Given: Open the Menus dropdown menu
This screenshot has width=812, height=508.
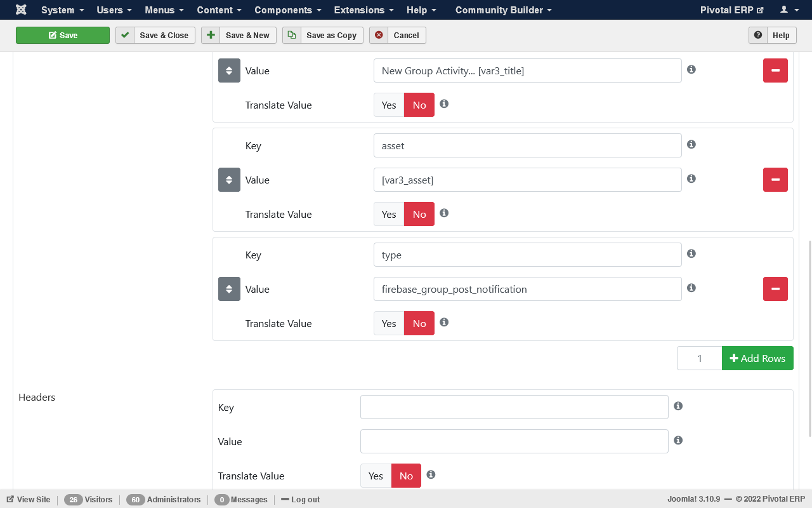Looking at the screenshot, I should [164, 10].
